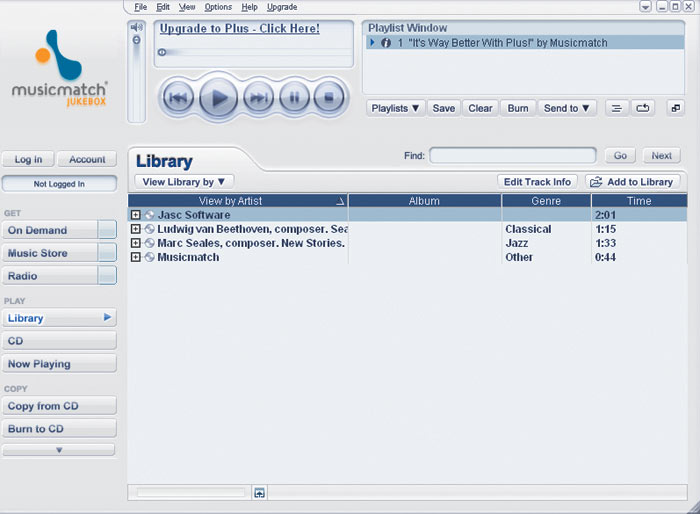The width and height of the screenshot is (700, 514).
Task: Expand more sidebar items with down arrow
Action: 59,450
